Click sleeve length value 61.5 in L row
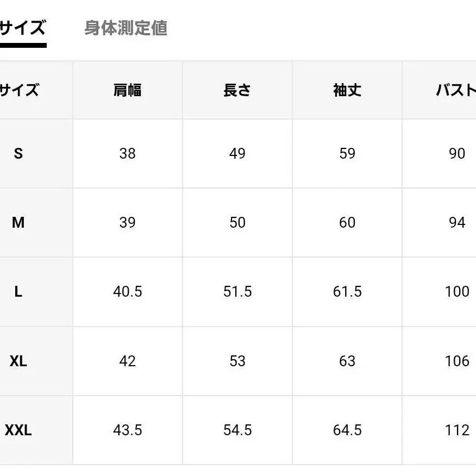The image size is (476, 476). click(347, 292)
